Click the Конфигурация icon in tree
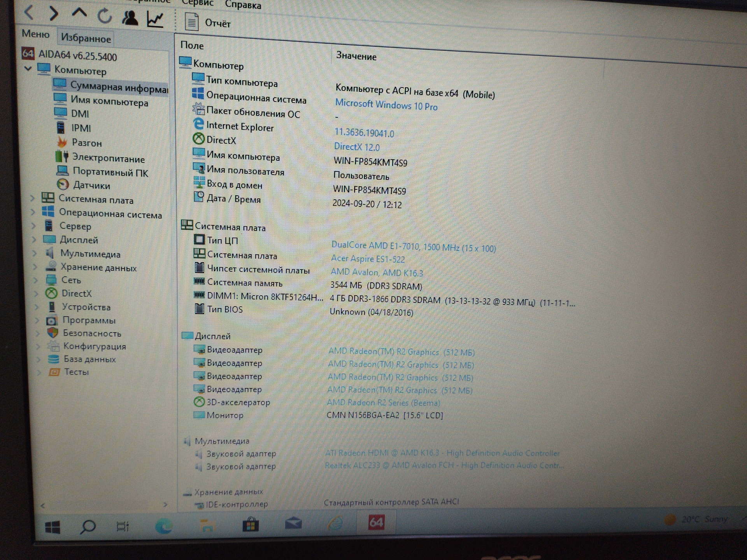This screenshot has width=747, height=560. [53, 346]
